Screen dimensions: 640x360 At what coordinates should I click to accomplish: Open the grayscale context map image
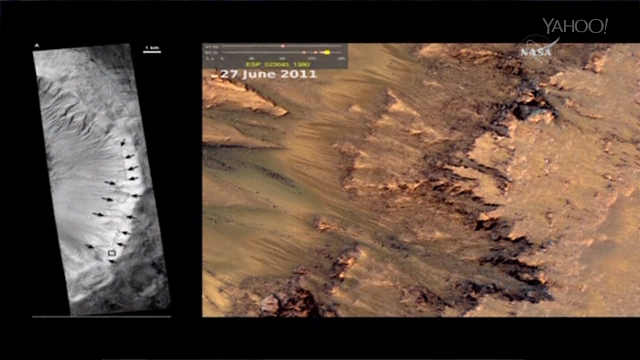[x=101, y=179]
